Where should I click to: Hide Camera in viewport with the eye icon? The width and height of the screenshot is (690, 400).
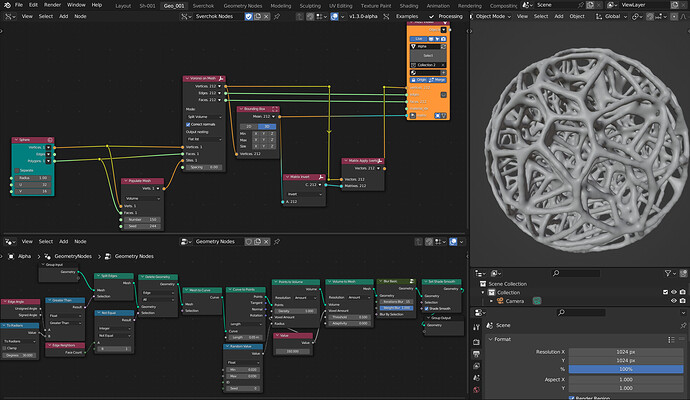674,301
